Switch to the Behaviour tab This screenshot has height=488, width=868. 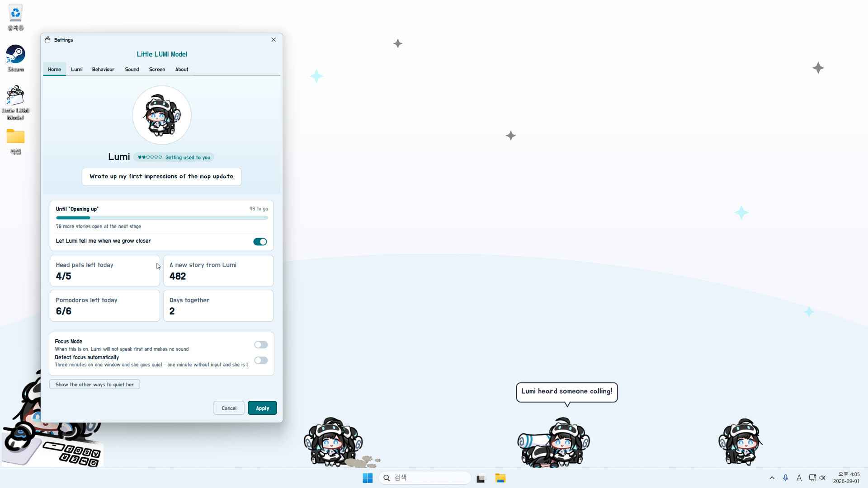pos(103,70)
